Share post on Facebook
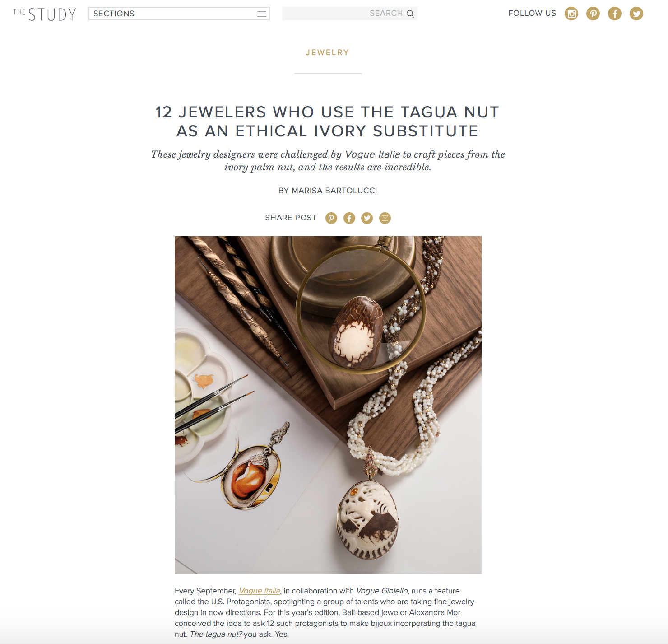This screenshot has width=668, height=644. click(349, 218)
